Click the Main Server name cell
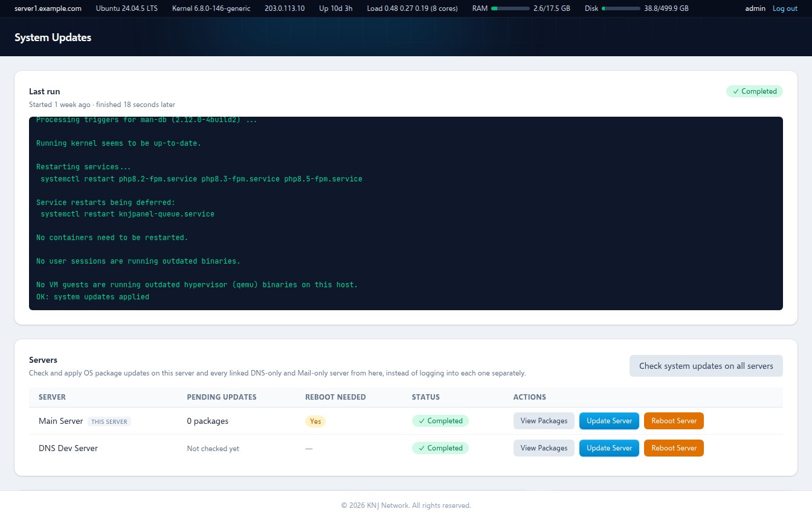This screenshot has width=812, height=520. point(60,421)
